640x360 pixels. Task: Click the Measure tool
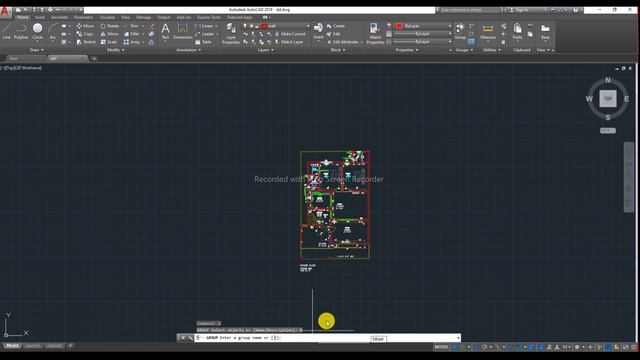point(488,31)
